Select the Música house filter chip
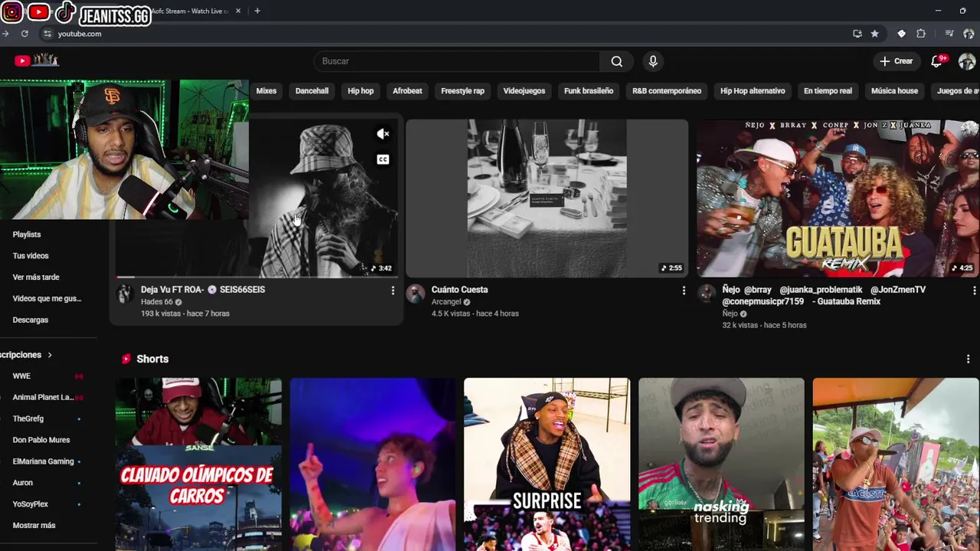980x551 pixels. point(894,91)
